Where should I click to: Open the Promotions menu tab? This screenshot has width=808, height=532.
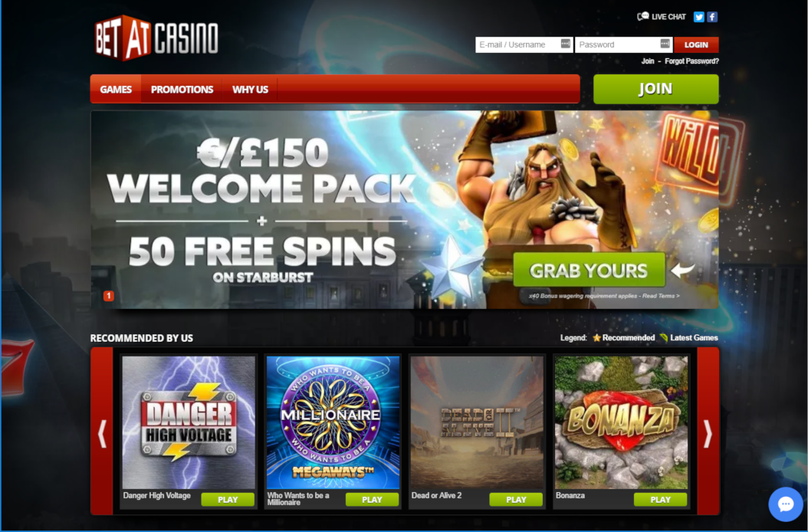[182, 89]
